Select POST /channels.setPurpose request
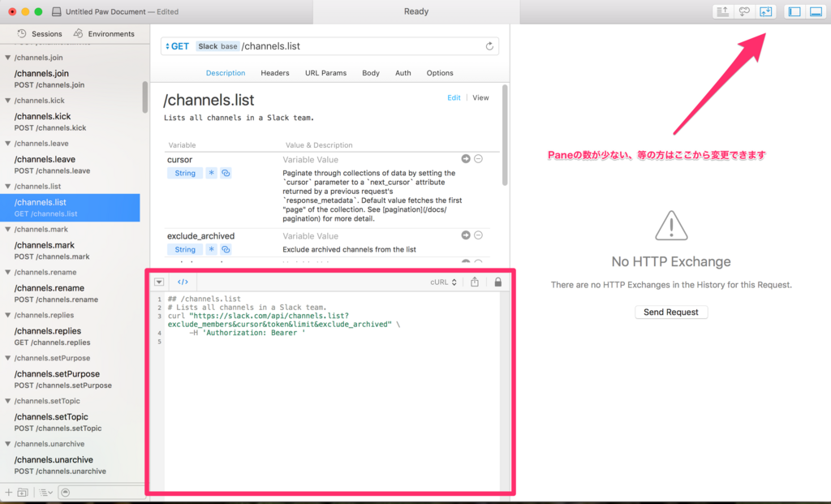This screenshot has width=831, height=504. pos(70,379)
